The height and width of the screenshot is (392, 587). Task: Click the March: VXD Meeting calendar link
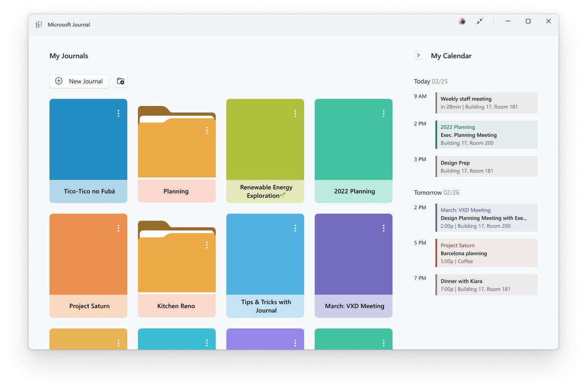click(466, 210)
